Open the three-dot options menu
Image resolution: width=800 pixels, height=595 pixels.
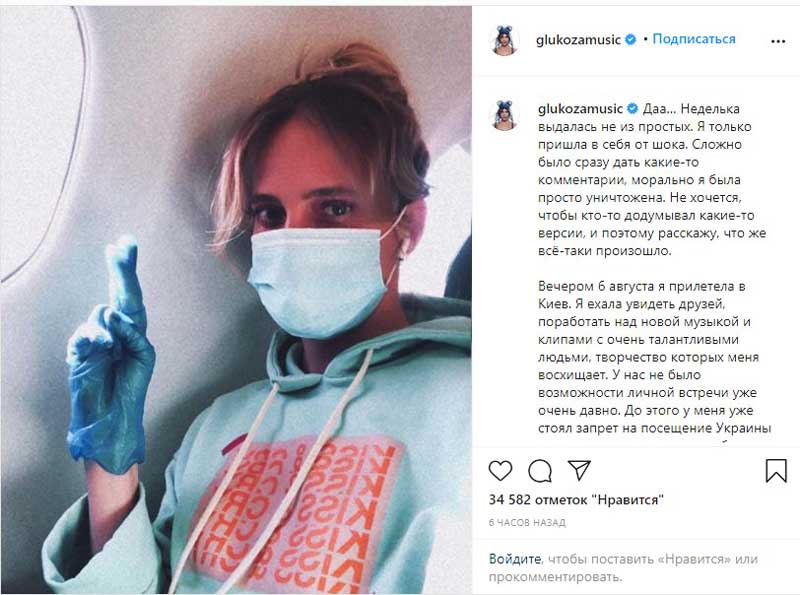pos(778,41)
